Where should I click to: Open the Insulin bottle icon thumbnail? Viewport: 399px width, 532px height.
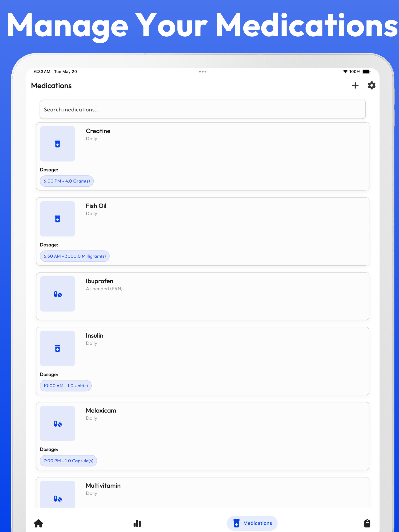(57, 349)
